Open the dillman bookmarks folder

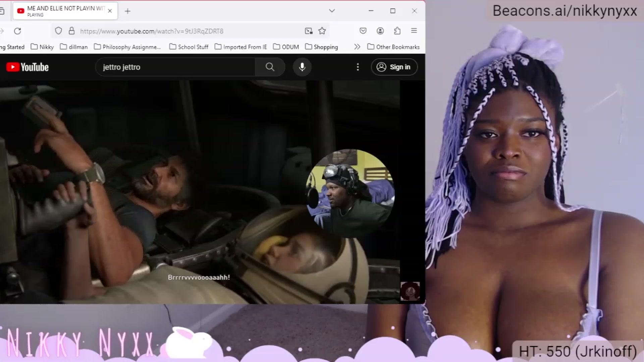click(74, 47)
